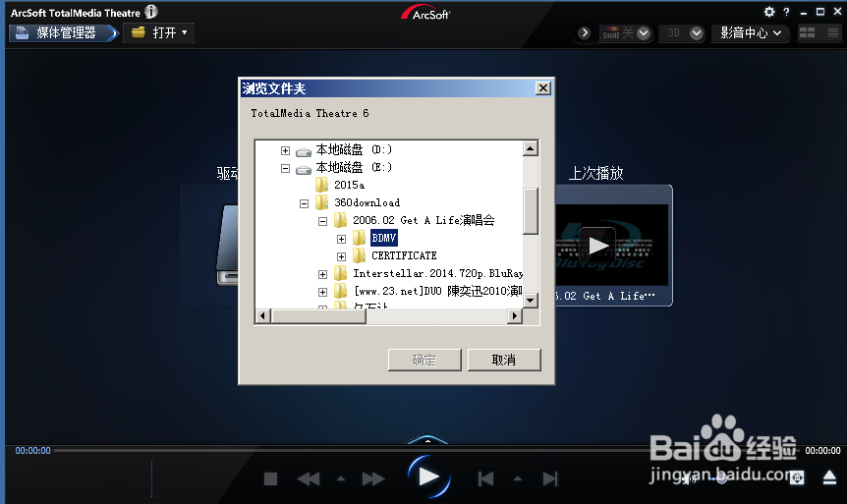Open the speed options arrow between rewind and forward
Screen dimensions: 847x504
coord(341,478)
